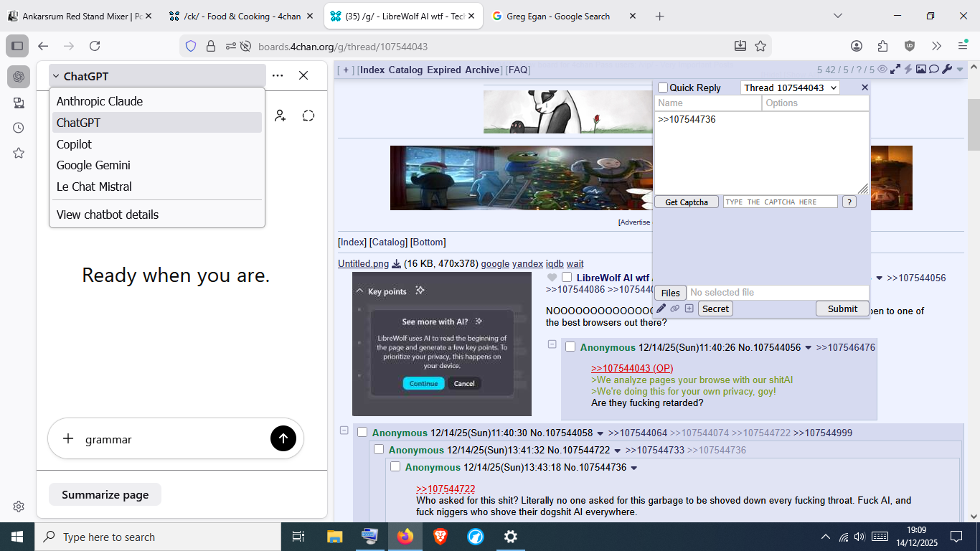Toggle the Quick Reply persistence checkbox
Screen dimensions: 980x551
[x=663, y=88]
